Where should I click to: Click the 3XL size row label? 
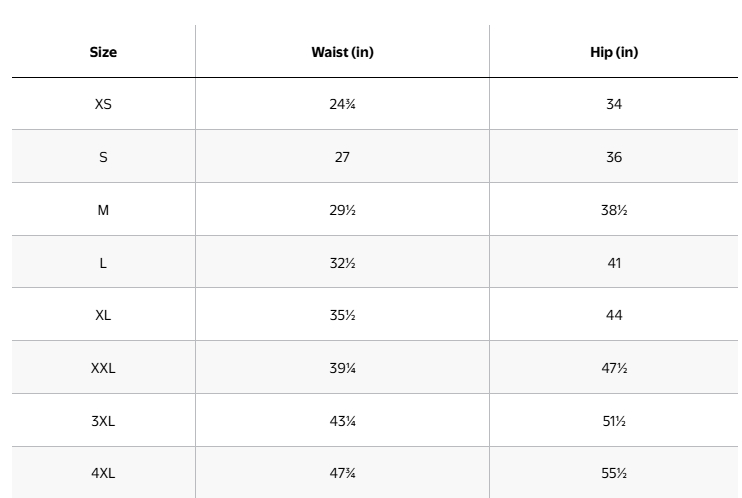103,421
